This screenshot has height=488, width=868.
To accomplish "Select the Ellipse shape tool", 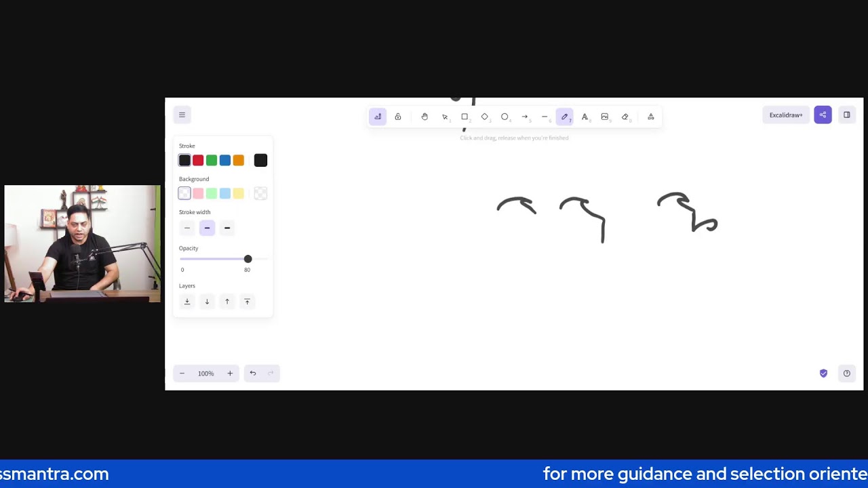I will click(x=505, y=117).
